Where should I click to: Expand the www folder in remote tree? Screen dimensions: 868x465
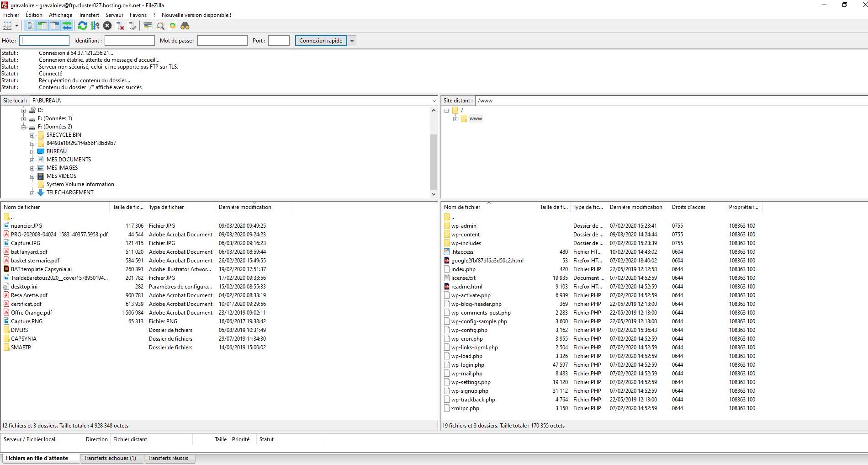tap(455, 119)
